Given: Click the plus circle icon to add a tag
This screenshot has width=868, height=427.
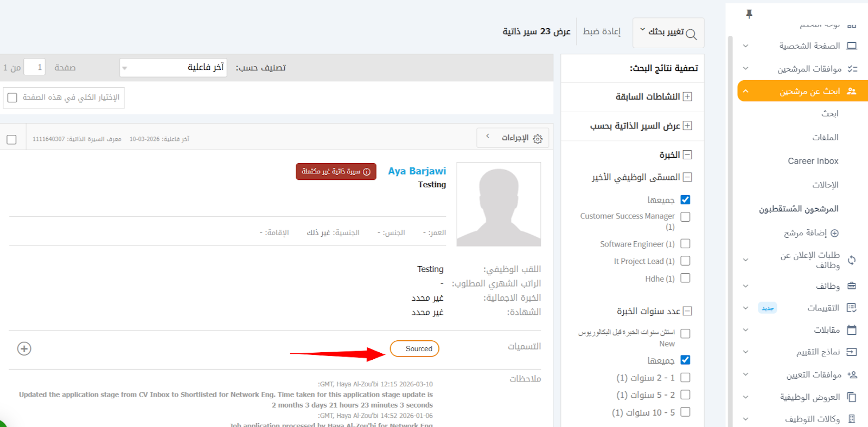Looking at the screenshot, I should 24,348.
